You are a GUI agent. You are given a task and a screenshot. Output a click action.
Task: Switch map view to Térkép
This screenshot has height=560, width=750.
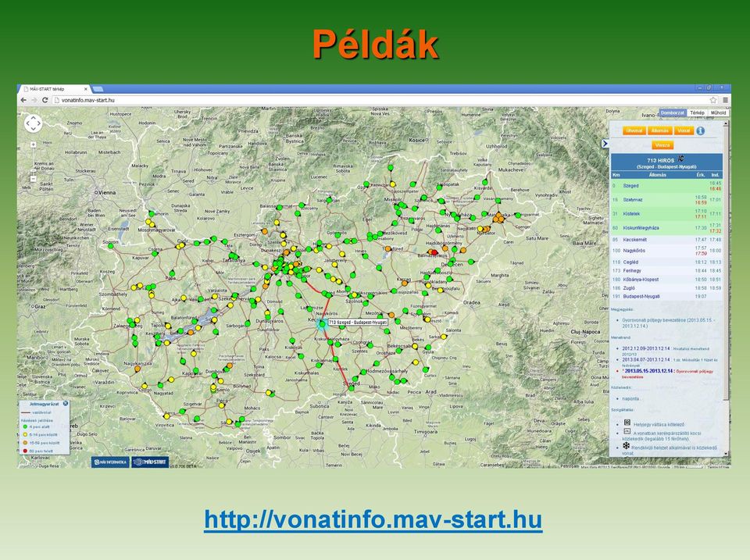[697, 112]
